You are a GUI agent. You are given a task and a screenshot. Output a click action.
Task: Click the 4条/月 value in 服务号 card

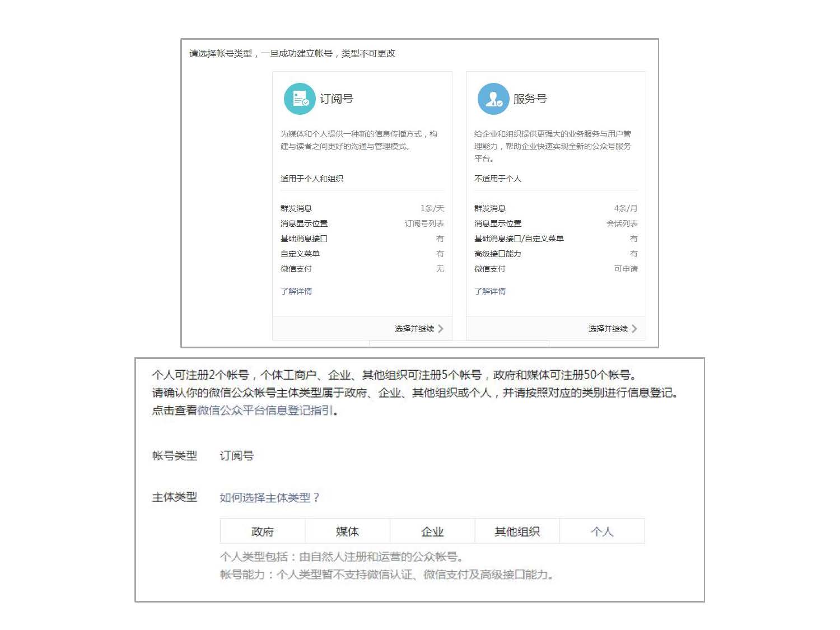pyautogui.click(x=626, y=208)
